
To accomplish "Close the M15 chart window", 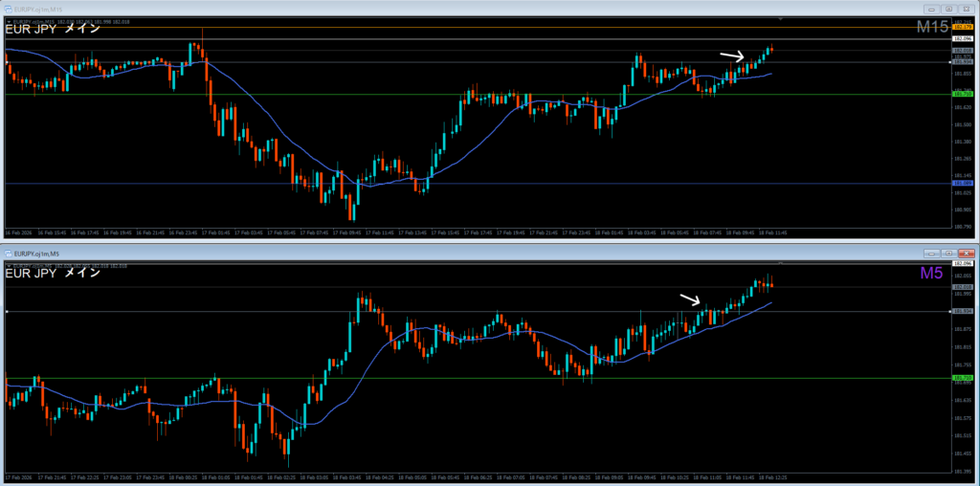I will pyautogui.click(x=965, y=8).
